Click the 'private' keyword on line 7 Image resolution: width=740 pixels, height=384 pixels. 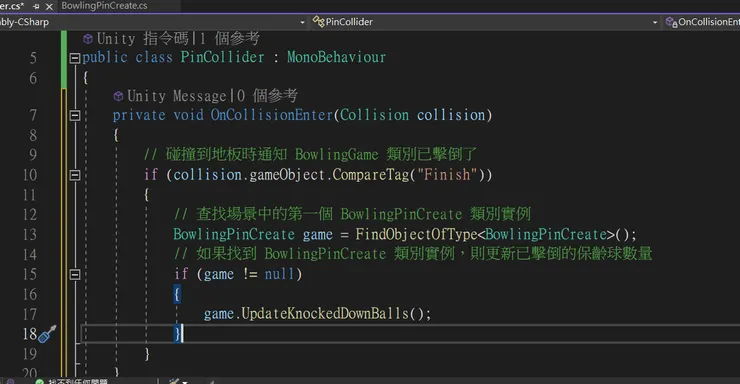pos(139,115)
